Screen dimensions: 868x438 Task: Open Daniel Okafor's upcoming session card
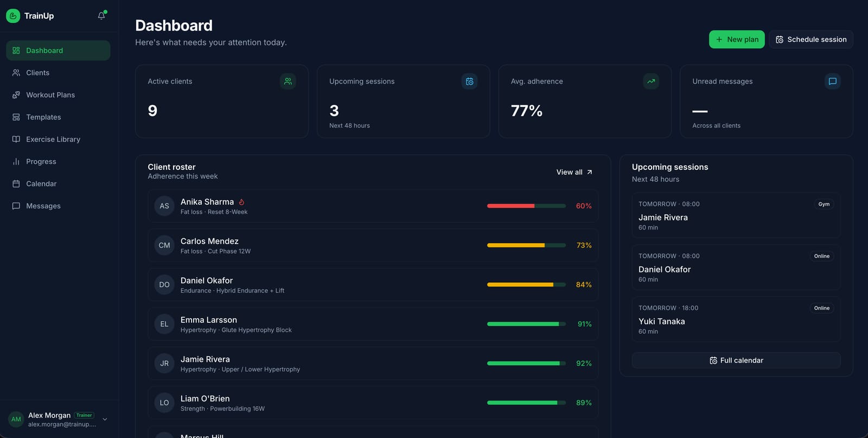[x=736, y=268]
